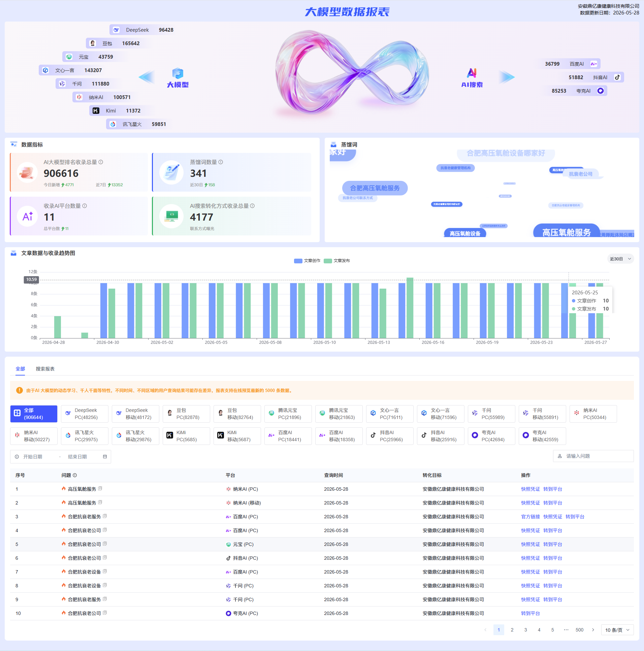Screen dimensions: 644x651
Task: Select the 讯飞星火 PC(29975) filter card
Action: [x=85, y=436]
